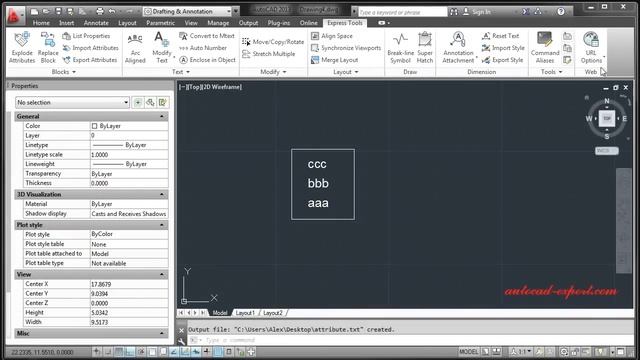Click the Arc Aligned text tool
Screen dimensions: 640x360
click(x=135, y=48)
